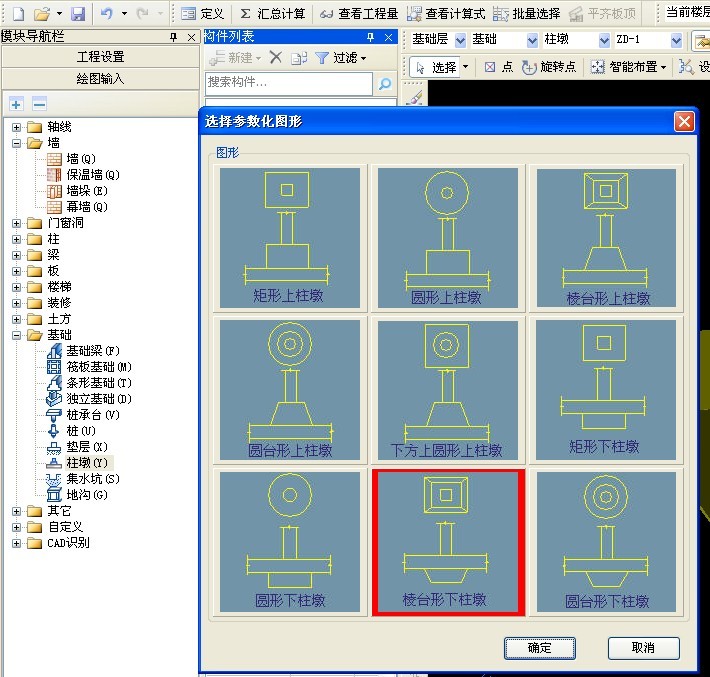Select 垫层(X) tree item

point(77,447)
